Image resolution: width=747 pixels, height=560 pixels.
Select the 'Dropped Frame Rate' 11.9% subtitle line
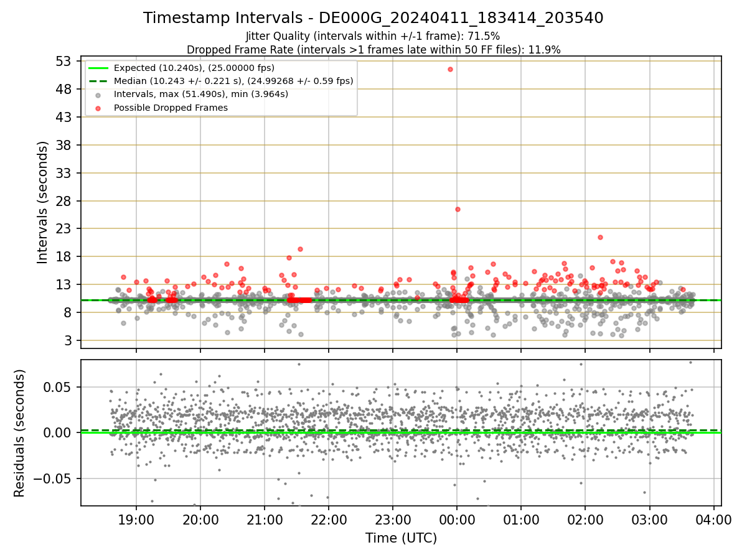click(x=373, y=50)
